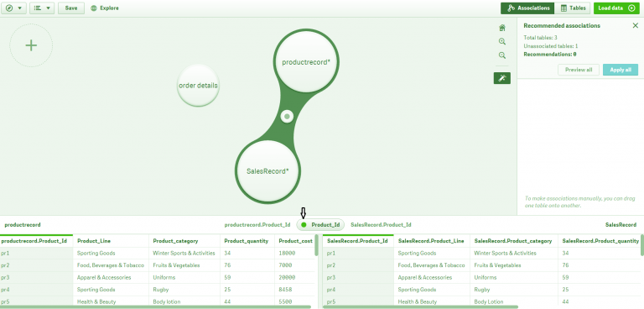Close the Recommended associations panel
Viewport: 644px width, 309px height.
click(635, 25)
